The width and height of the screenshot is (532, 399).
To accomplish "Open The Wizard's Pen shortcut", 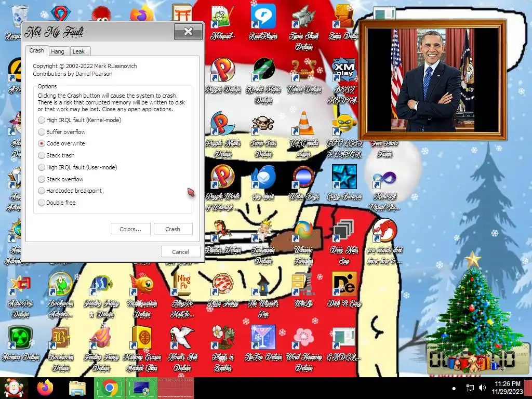I will coord(263,296).
